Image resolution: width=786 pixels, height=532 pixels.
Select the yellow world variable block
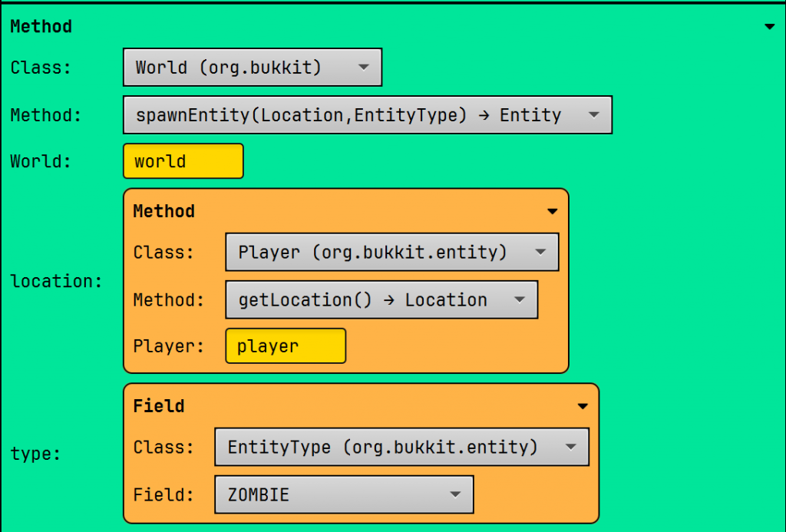coord(183,161)
